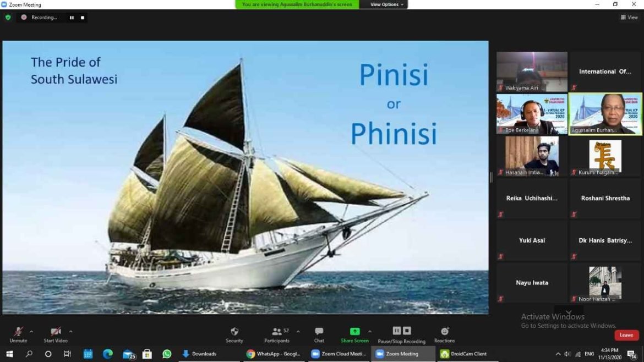Click the panel divider beside the shared screen
This screenshot has height=362, width=644.
(x=492, y=177)
